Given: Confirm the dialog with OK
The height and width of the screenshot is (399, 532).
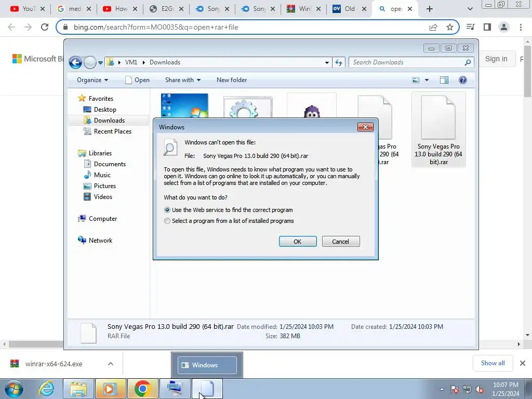Looking at the screenshot, I should [x=298, y=242].
